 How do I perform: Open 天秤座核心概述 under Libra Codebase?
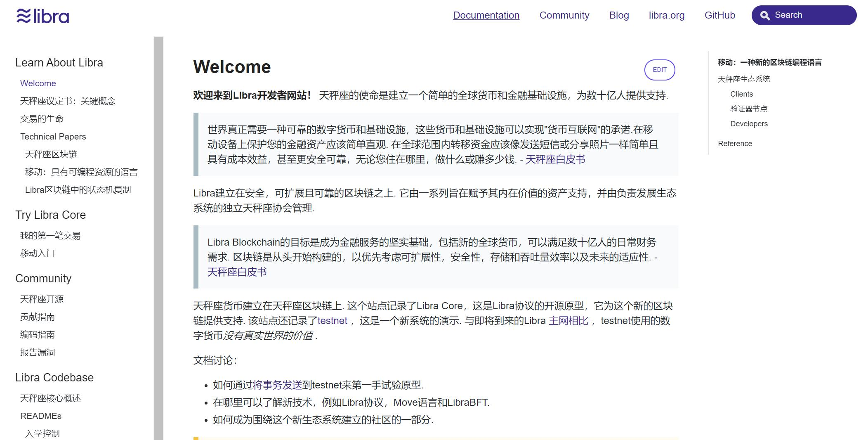point(50,398)
